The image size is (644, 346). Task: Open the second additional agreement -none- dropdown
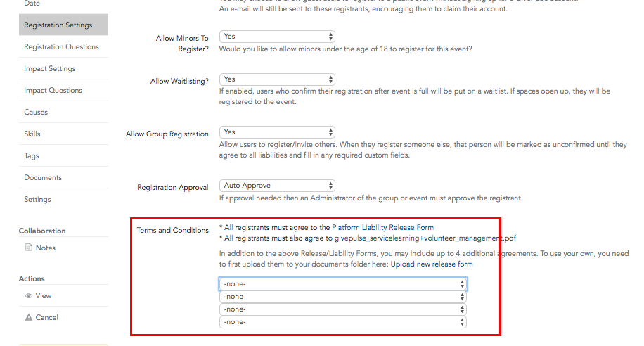tap(343, 297)
